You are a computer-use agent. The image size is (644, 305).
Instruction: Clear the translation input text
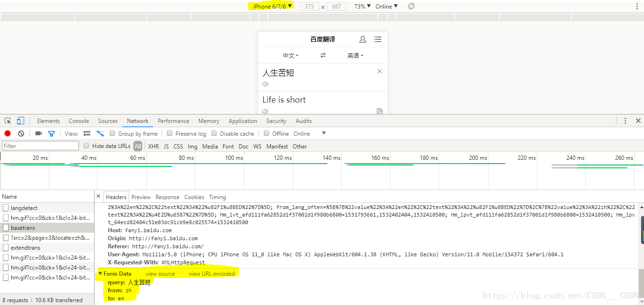click(x=379, y=71)
